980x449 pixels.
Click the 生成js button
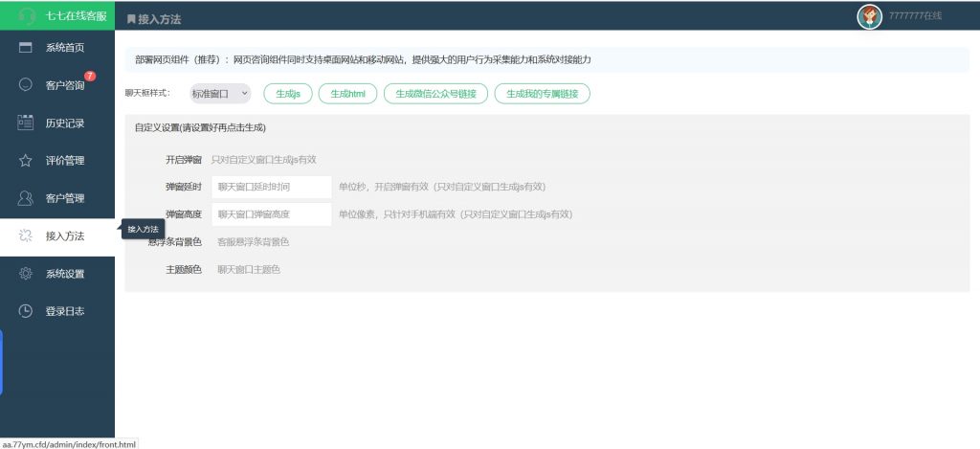288,94
